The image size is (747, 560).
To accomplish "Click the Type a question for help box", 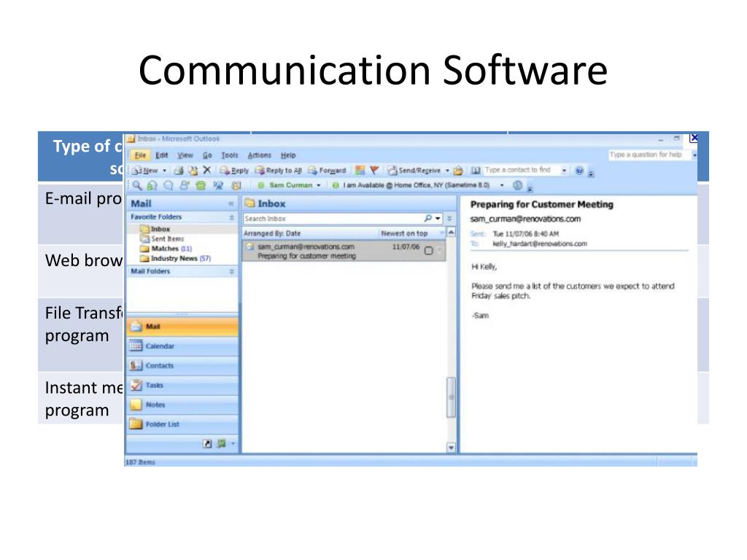I will click(649, 155).
